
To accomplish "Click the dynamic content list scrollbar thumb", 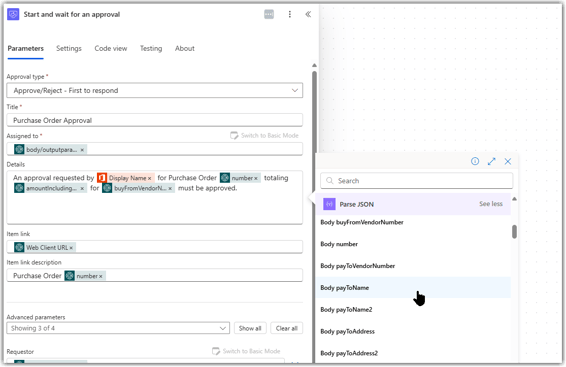I will click(514, 232).
